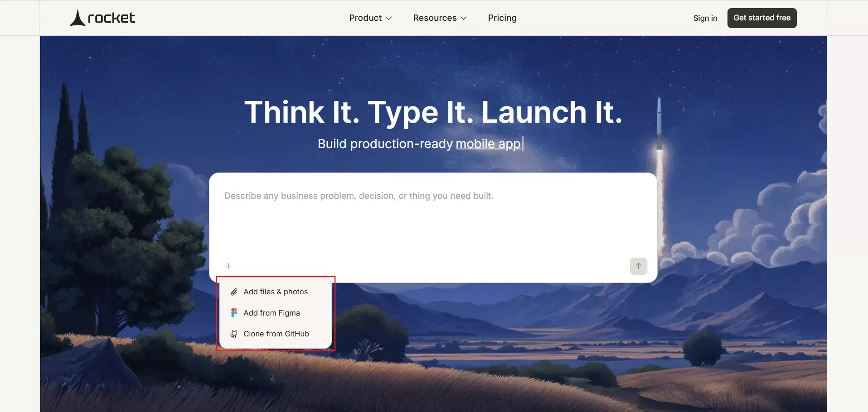Click the up-arrow submit button
Screen dimensions: 868x412
coord(638,266)
